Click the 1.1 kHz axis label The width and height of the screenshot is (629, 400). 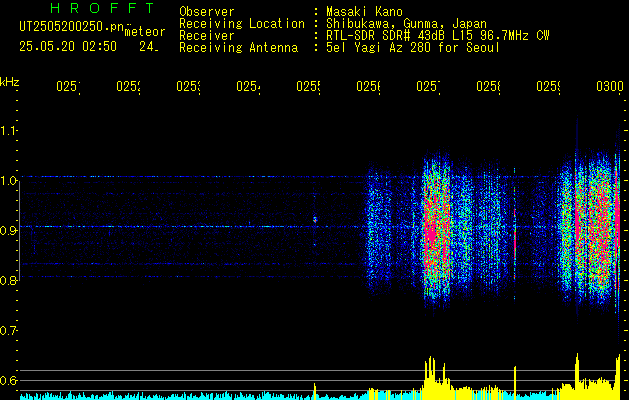pyautogui.click(x=8, y=130)
